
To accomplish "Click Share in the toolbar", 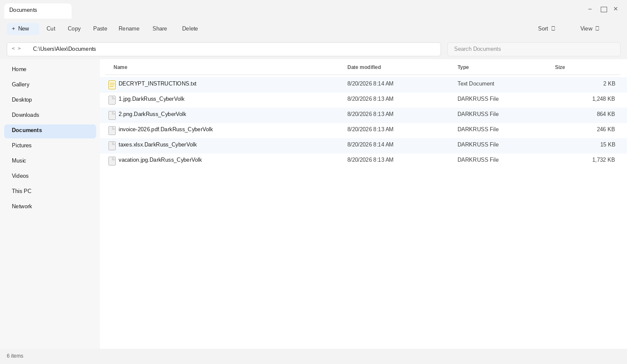I will [160, 29].
